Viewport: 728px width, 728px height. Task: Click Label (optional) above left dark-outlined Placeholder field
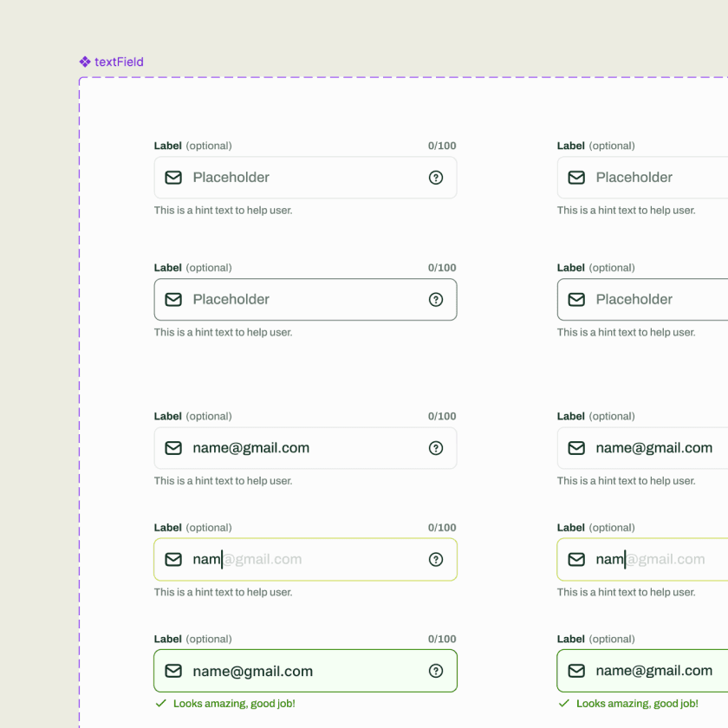coord(192,268)
